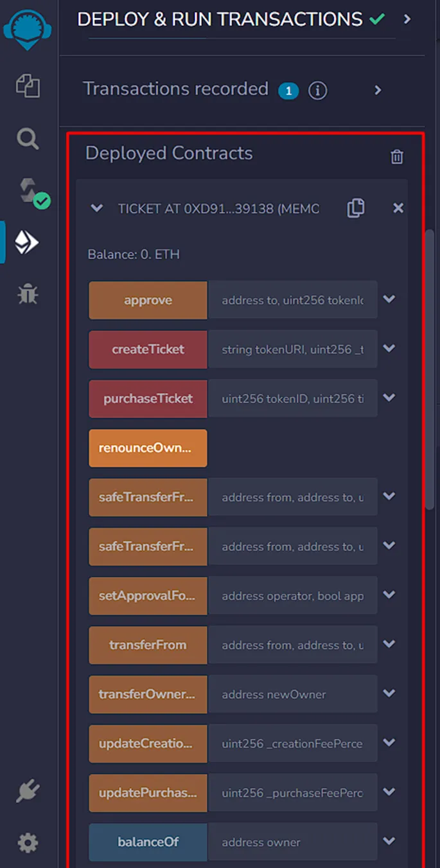Expand the Transactions recorded section
The image size is (440, 868).
click(378, 91)
